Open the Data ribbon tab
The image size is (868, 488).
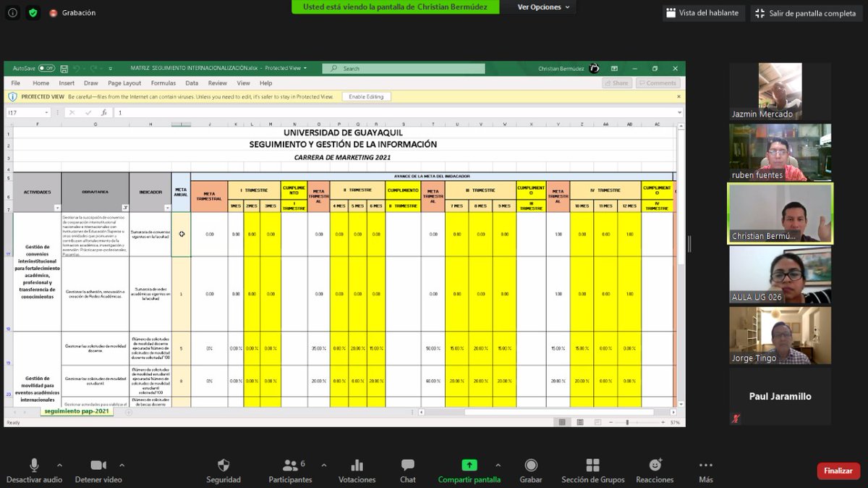pos(192,83)
